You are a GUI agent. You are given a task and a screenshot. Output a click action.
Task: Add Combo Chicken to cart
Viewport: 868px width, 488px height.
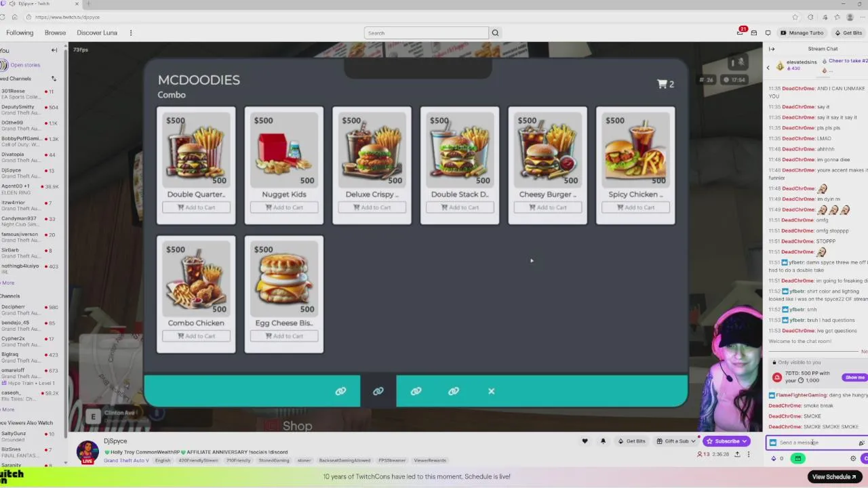[x=196, y=336]
